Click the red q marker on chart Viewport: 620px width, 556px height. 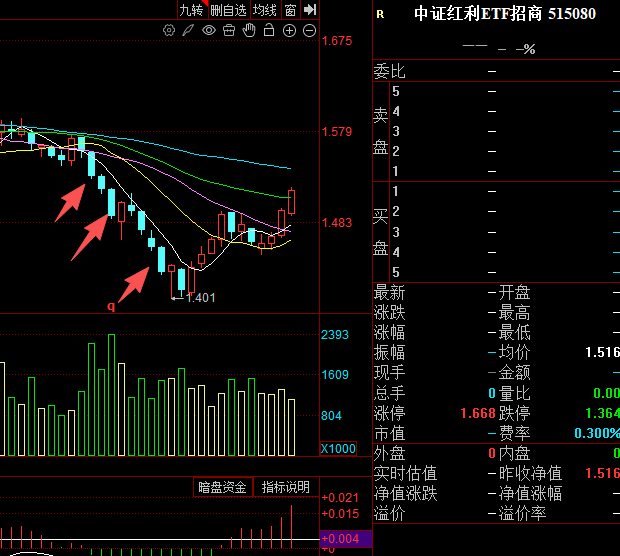(111, 306)
